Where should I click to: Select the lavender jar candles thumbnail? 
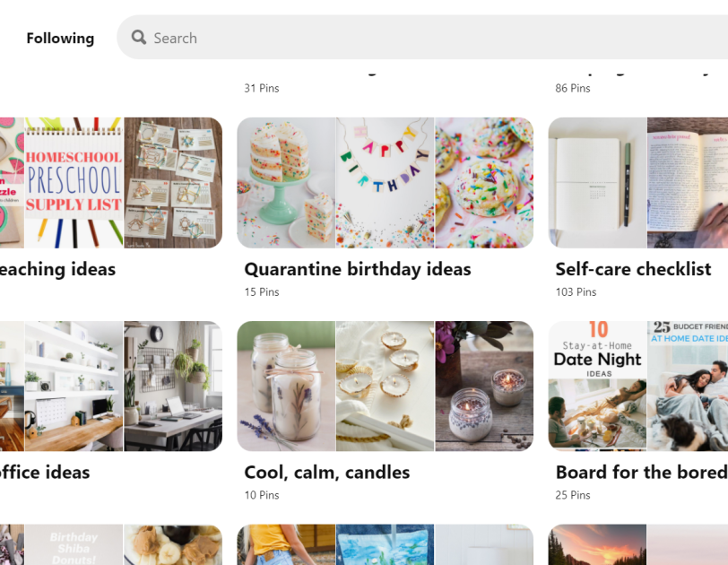click(x=286, y=387)
